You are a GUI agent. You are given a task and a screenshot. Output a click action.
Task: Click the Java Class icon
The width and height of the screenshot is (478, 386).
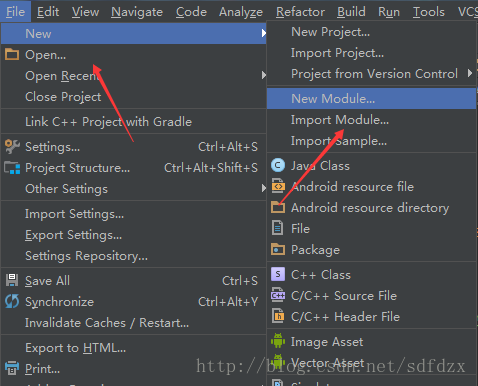coord(278,165)
